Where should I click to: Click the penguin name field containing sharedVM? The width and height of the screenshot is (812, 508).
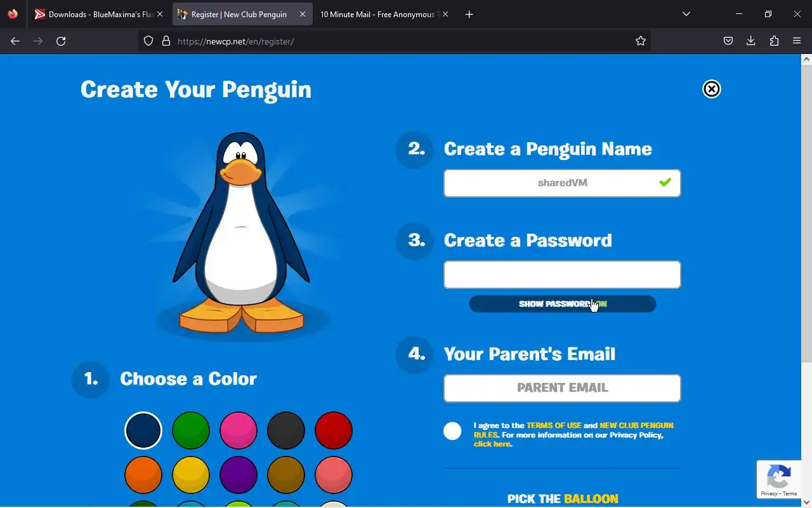(x=562, y=183)
